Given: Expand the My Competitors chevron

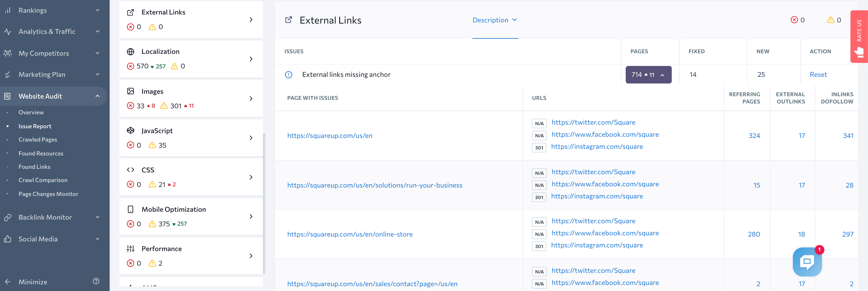Looking at the screenshot, I should click(98, 53).
